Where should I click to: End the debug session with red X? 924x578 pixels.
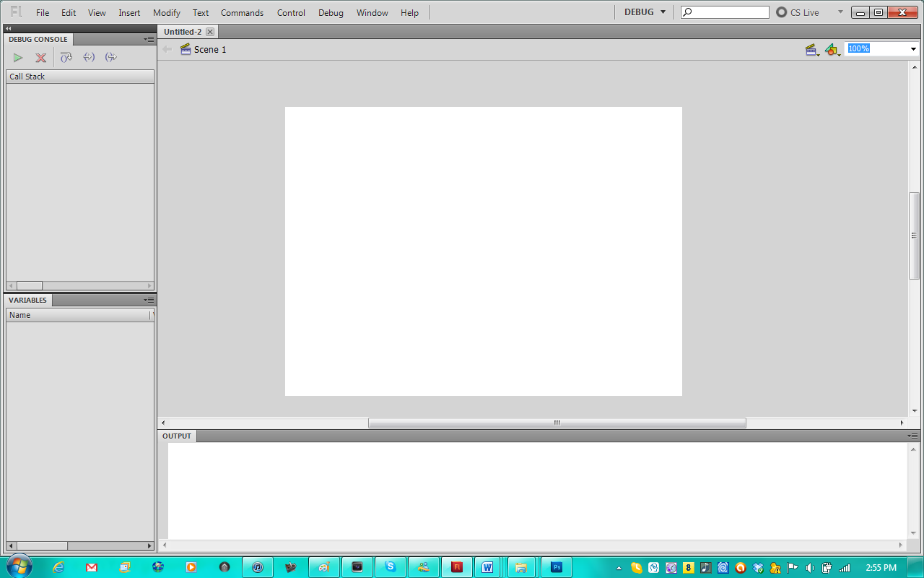[x=41, y=57]
